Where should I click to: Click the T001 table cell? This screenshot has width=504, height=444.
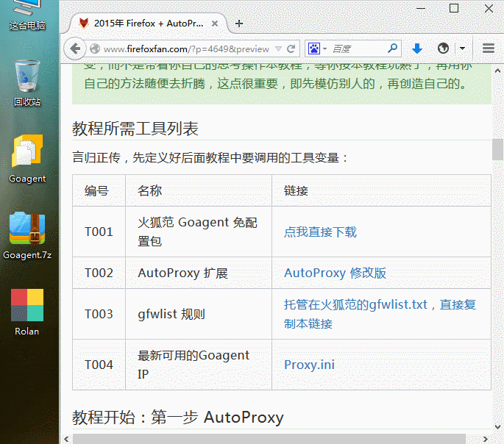point(99,232)
